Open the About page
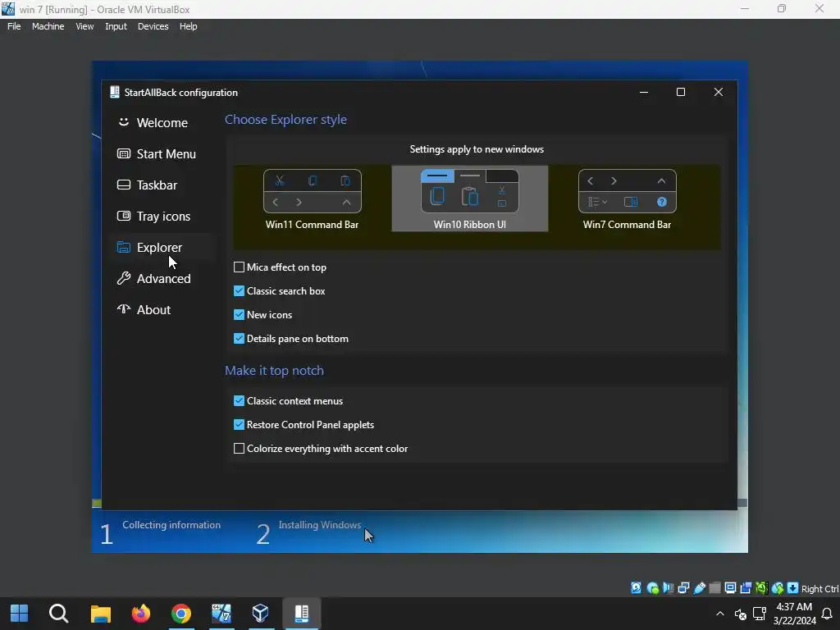 pos(162,309)
